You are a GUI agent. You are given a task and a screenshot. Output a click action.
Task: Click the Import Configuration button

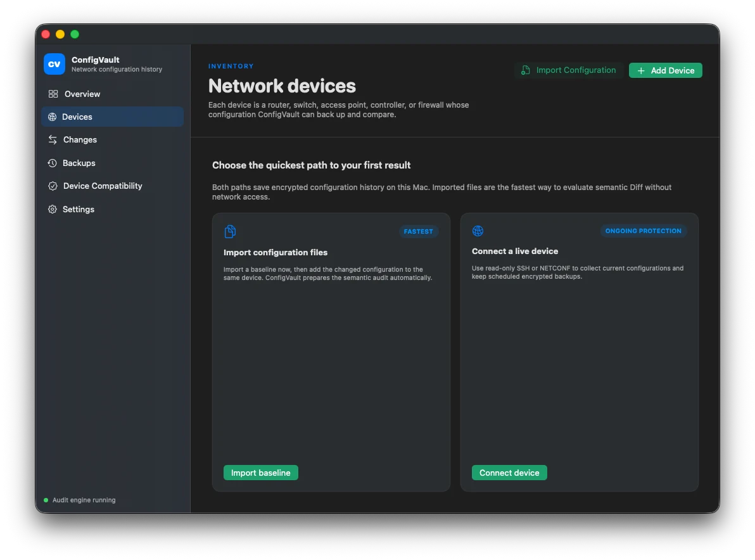point(569,70)
